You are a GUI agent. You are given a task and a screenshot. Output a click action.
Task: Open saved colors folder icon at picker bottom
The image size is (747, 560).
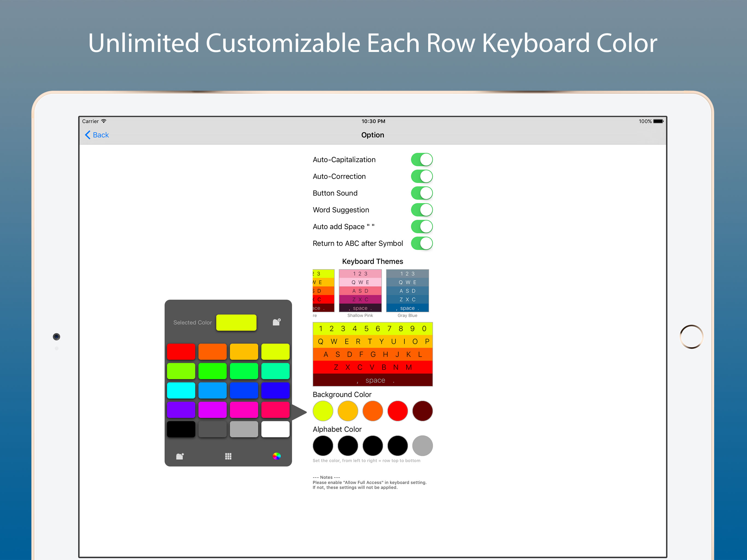[180, 456]
